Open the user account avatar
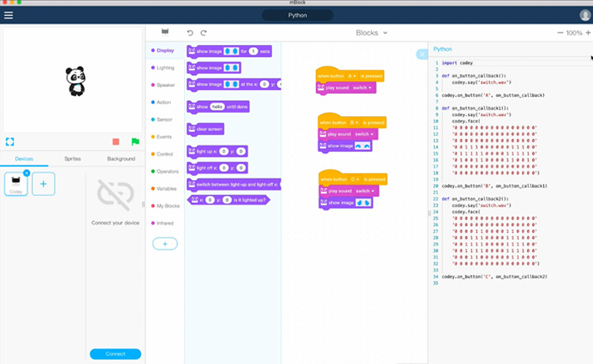This screenshot has width=593, height=364. [584, 14]
